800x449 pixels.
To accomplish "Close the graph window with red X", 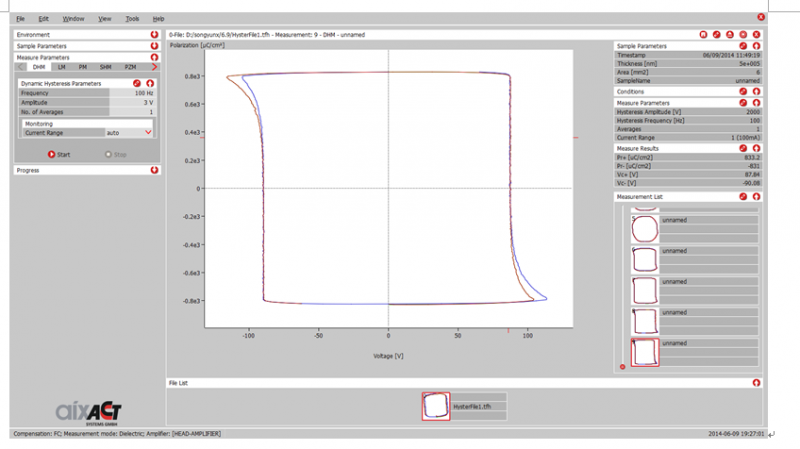I will [756, 34].
